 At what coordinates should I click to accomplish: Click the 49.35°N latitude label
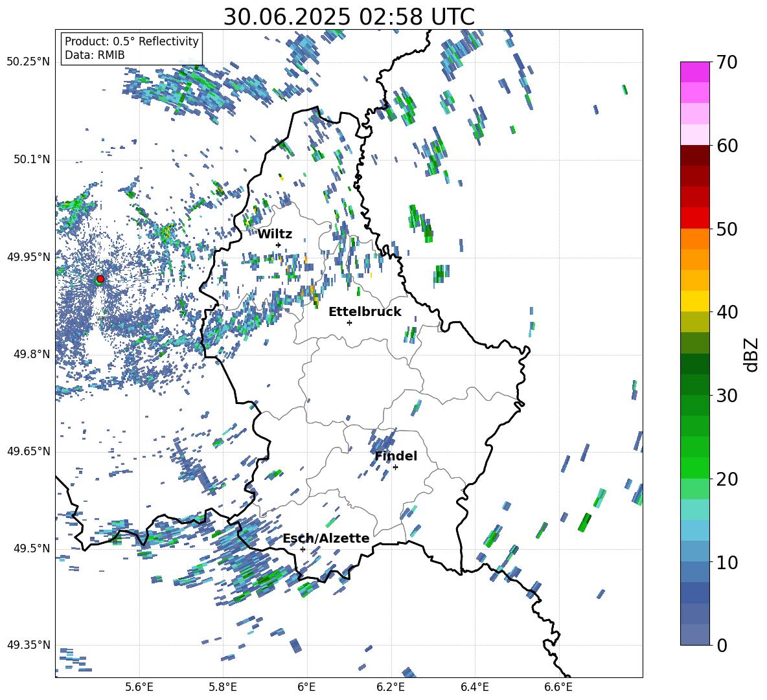(29, 645)
